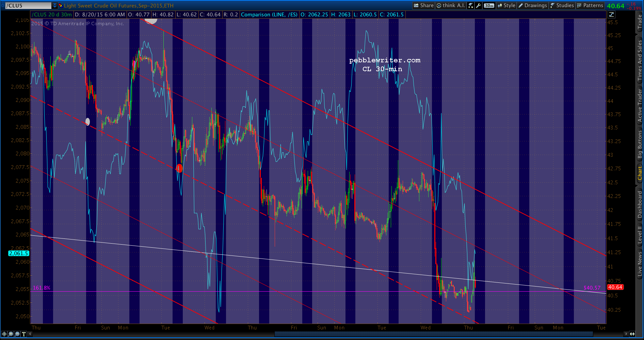Viewport: 644px width, 340px height.
Task: Toggle the 30m timeframe button
Action: 489,5
